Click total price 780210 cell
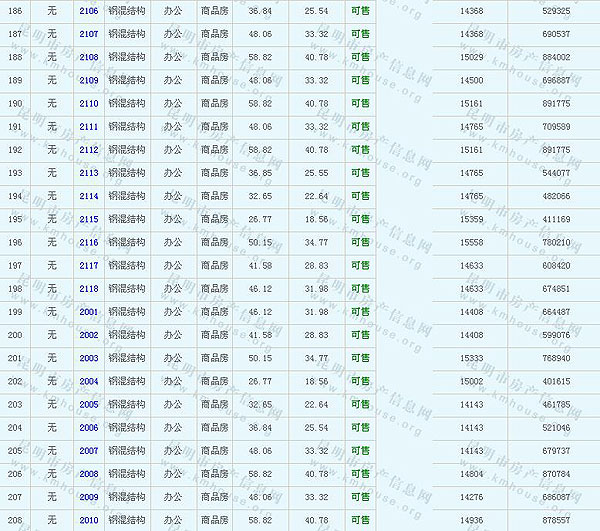Viewport: 600px width, 531px height. click(555, 242)
